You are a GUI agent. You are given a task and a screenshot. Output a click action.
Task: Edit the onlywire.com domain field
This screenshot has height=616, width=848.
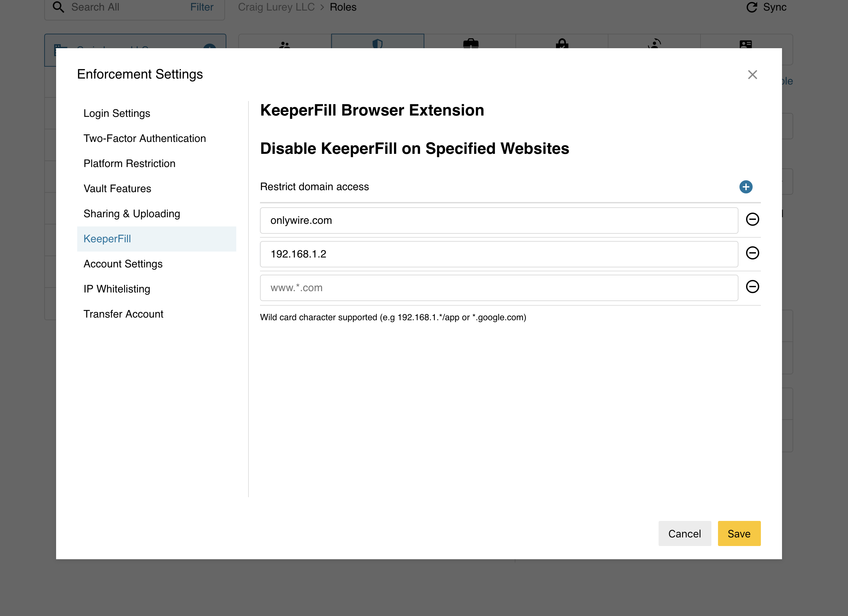tap(498, 221)
